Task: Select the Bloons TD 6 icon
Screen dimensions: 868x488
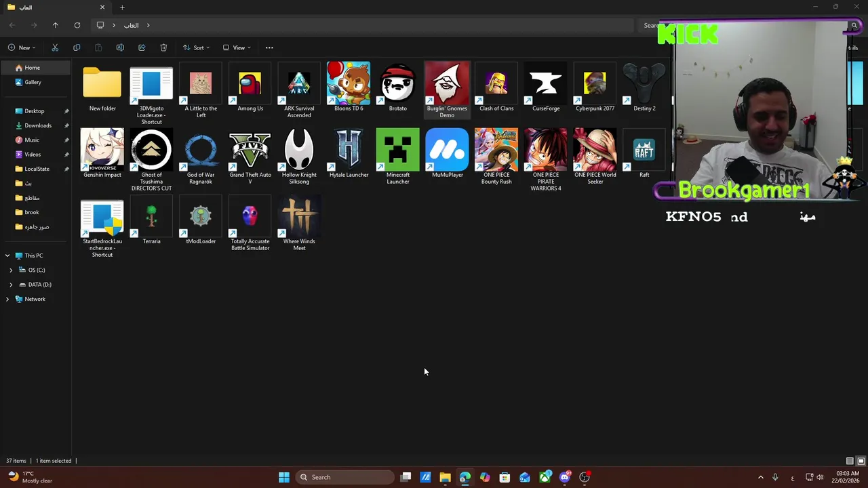Action: (349, 87)
